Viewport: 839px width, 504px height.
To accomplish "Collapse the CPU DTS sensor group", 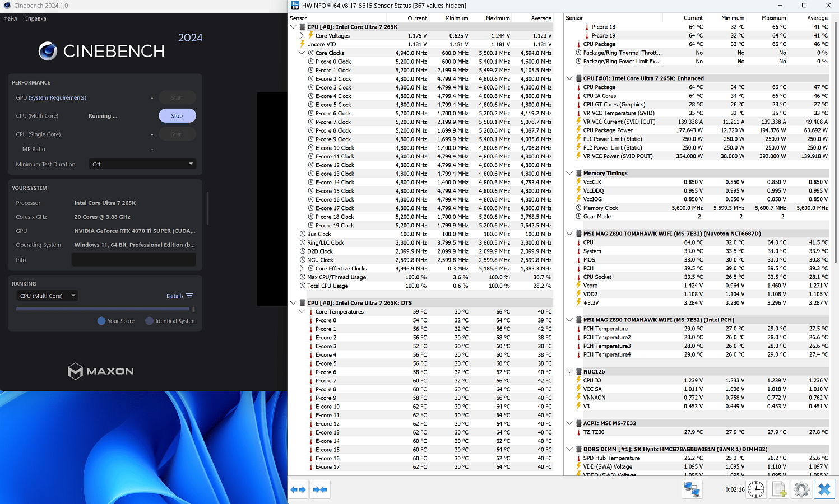I will [294, 303].
